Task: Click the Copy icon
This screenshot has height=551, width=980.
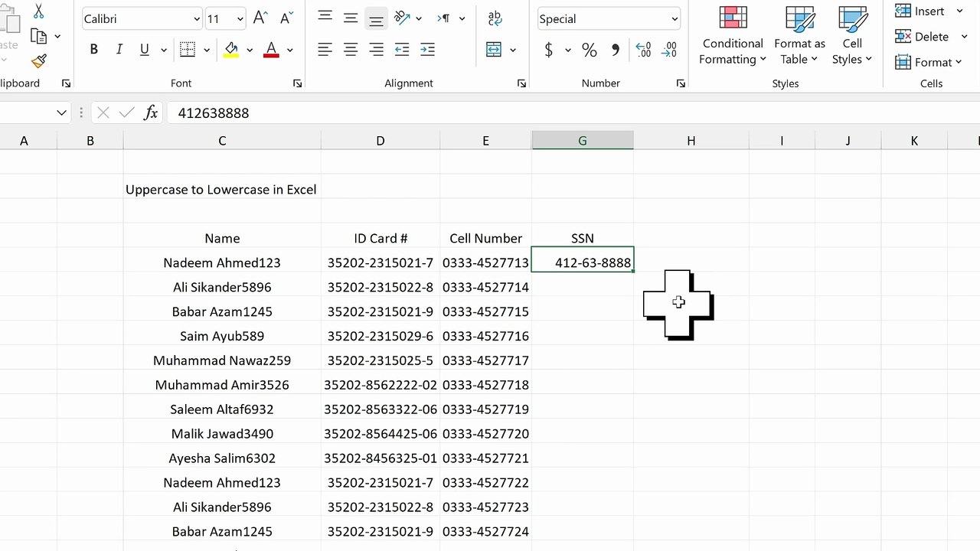Action: (38, 36)
